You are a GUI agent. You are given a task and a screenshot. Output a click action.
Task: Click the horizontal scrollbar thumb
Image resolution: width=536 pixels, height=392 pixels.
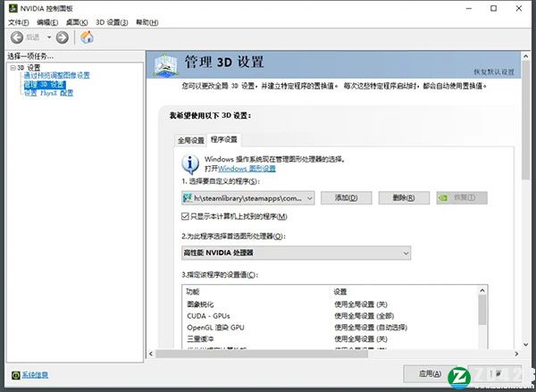pyautogui.click(x=262, y=354)
